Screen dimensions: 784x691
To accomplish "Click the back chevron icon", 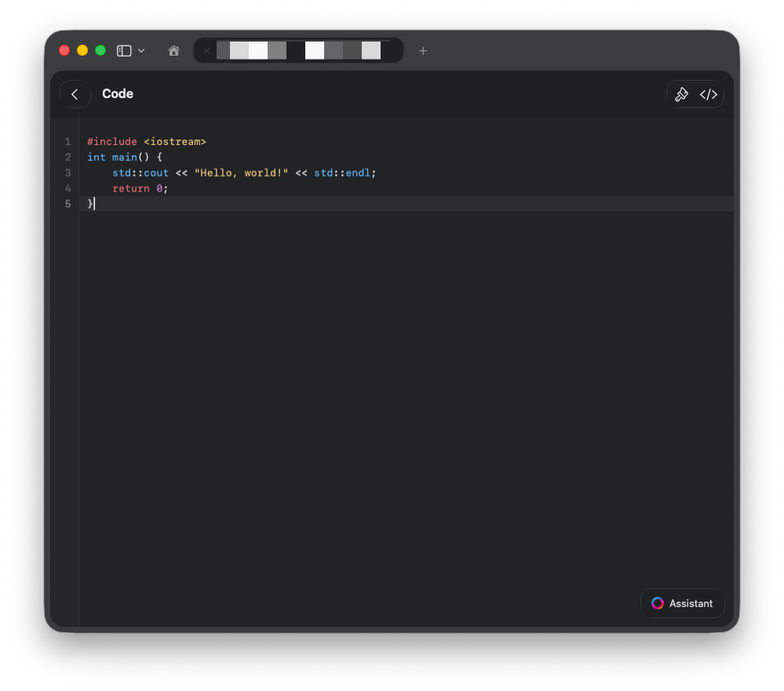I will [x=75, y=94].
